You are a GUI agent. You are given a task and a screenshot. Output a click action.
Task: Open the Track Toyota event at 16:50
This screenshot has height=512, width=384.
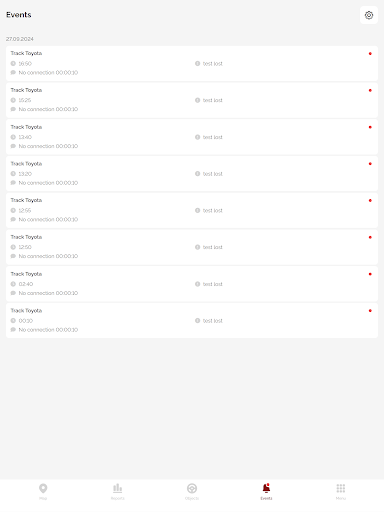192,63
